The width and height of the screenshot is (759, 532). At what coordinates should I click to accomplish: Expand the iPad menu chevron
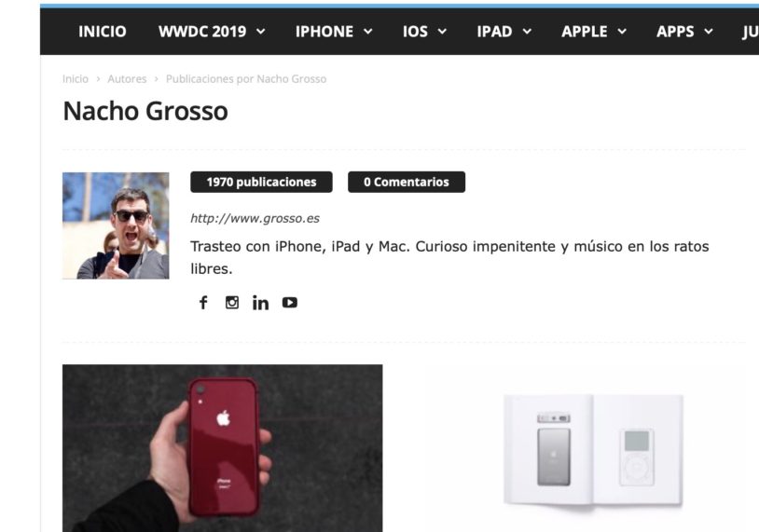tap(527, 32)
